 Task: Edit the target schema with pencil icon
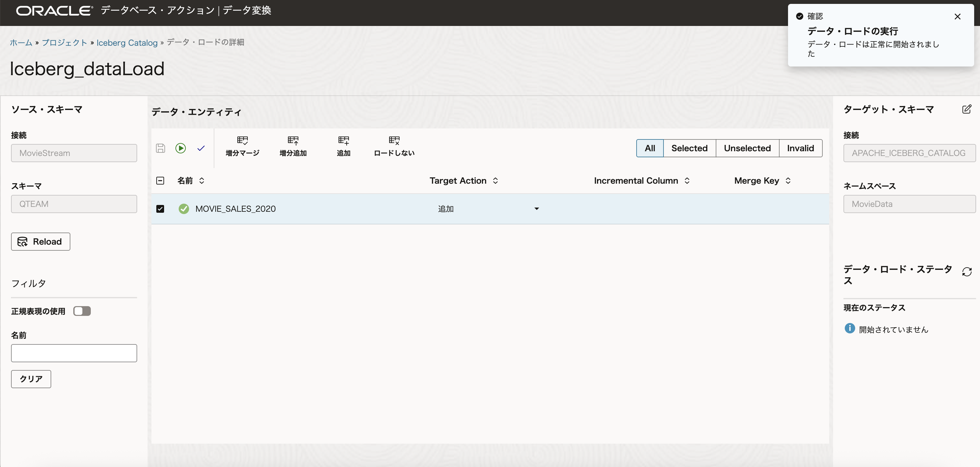coord(966,110)
